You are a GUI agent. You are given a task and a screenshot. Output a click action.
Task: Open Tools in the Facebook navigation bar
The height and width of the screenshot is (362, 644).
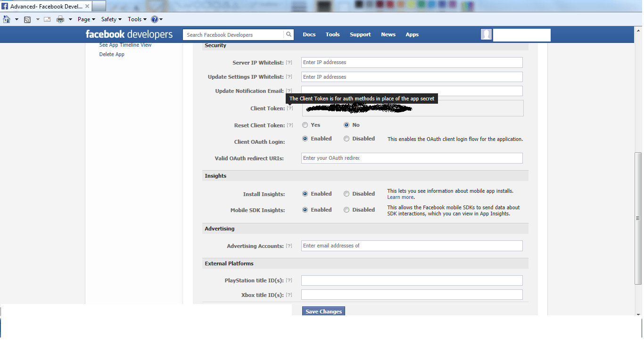pos(332,34)
